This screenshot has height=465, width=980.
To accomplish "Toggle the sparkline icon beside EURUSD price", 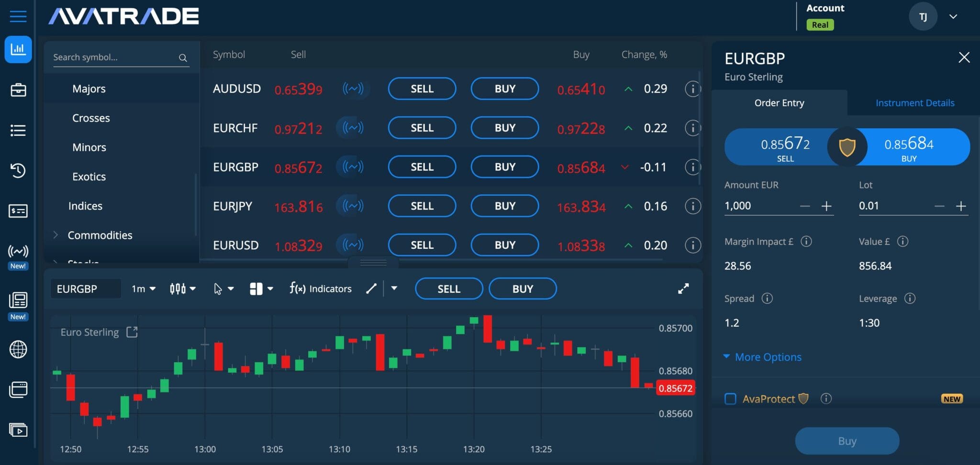I will [x=351, y=244].
